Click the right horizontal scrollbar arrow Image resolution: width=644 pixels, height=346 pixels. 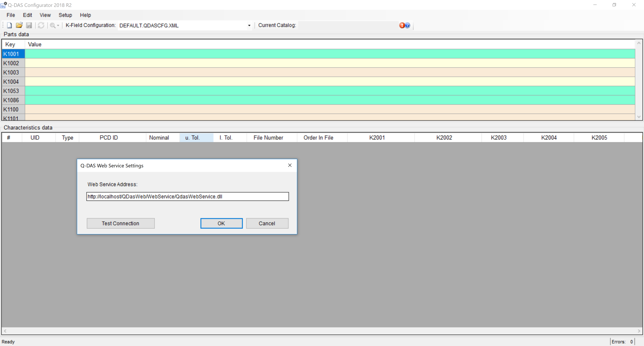coord(639,331)
